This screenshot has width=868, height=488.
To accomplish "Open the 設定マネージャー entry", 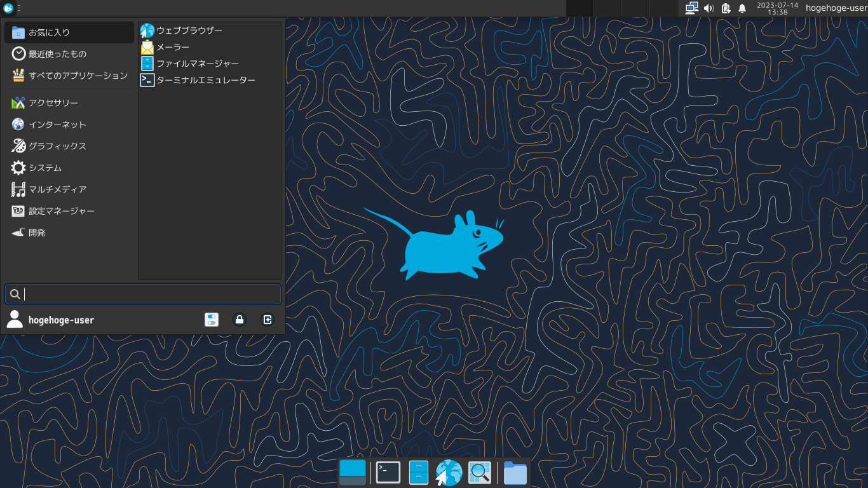I will (x=69, y=211).
